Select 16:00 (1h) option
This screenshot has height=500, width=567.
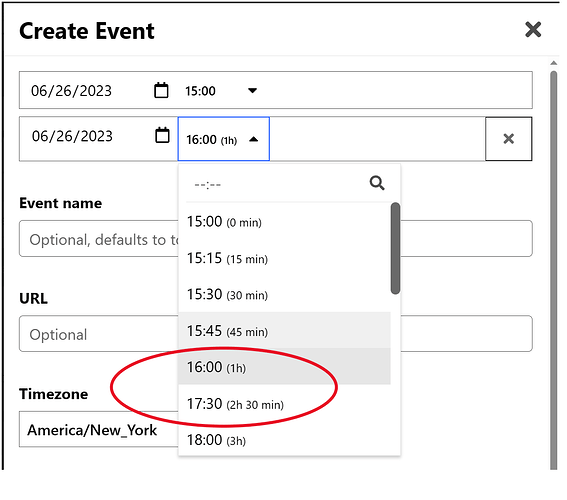[285, 367]
